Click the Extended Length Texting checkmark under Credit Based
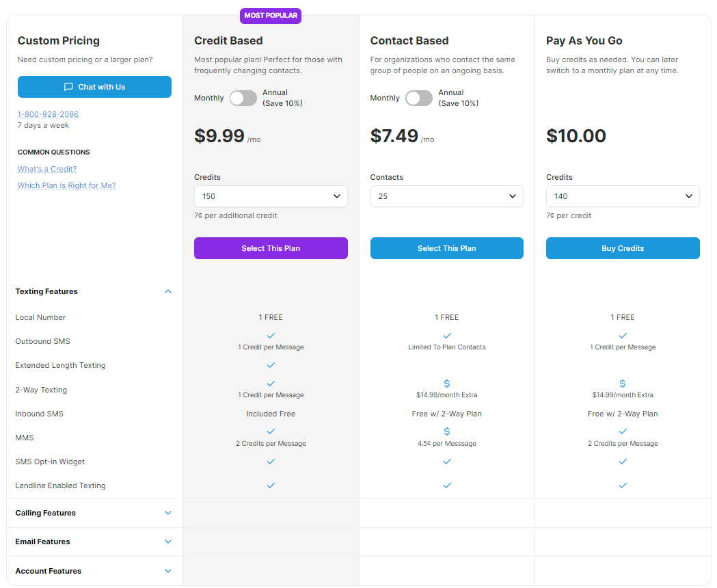Image resolution: width=717 pixels, height=588 pixels. 271,365
